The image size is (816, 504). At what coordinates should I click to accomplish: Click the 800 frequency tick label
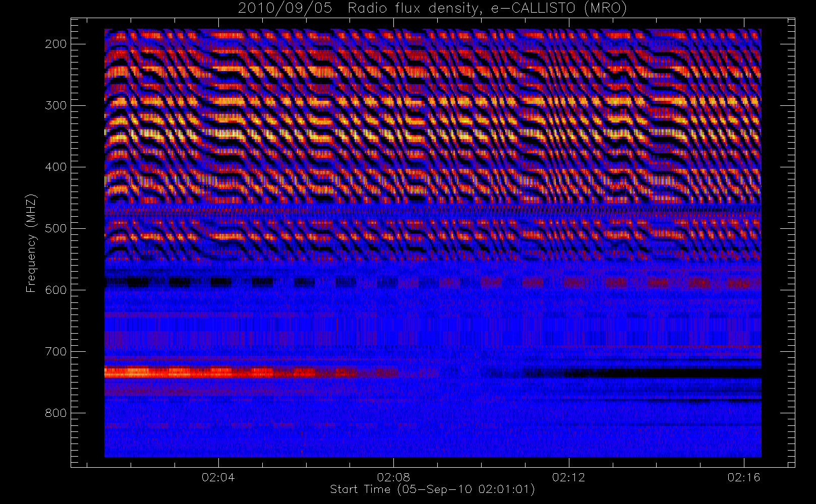click(x=55, y=413)
